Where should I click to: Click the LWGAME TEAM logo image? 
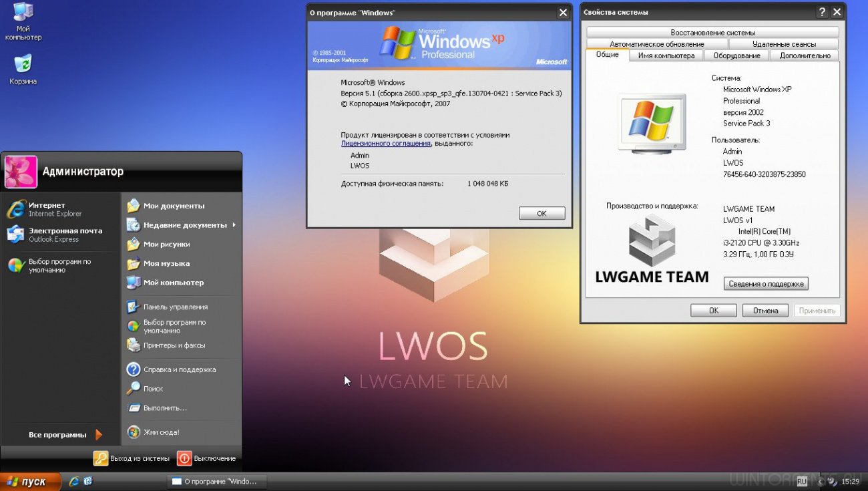652,250
